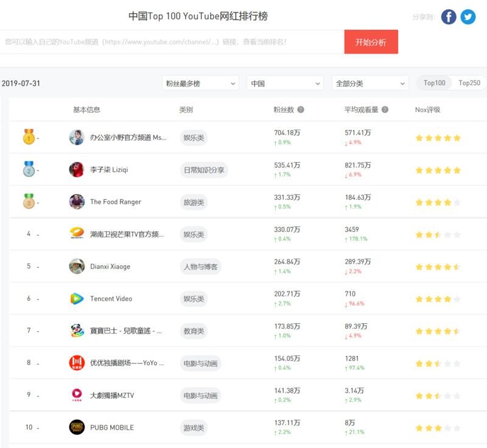487x448 pixels.
Task: Switch to the Top250 list
Action: click(x=469, y=83)
